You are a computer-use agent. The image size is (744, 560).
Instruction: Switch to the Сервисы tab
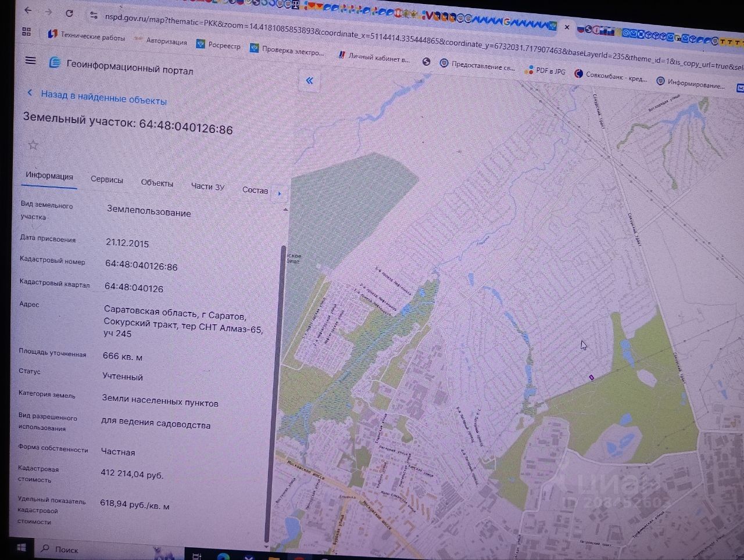click(x=107, y=180)
